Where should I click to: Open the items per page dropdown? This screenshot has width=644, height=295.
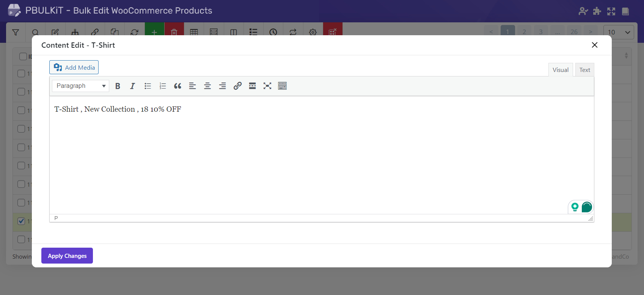click(618, 32)
